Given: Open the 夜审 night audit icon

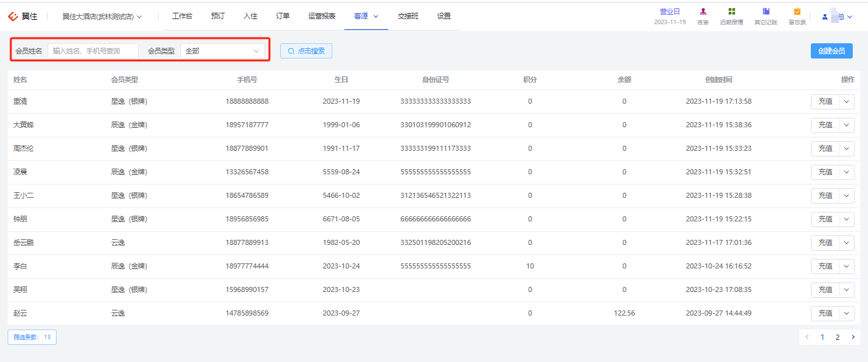Looking at the screenshot, I should 703,11.
